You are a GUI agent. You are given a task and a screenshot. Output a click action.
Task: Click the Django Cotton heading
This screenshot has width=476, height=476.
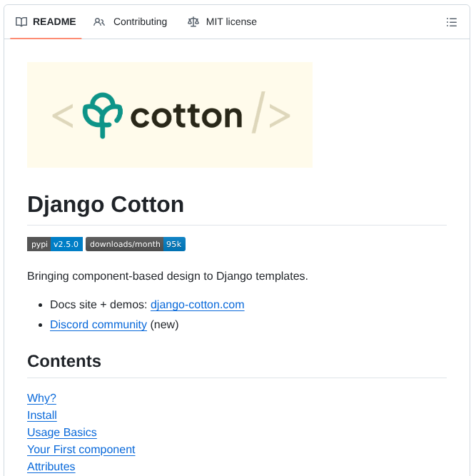pyautogui.click(x=106, y=205)
